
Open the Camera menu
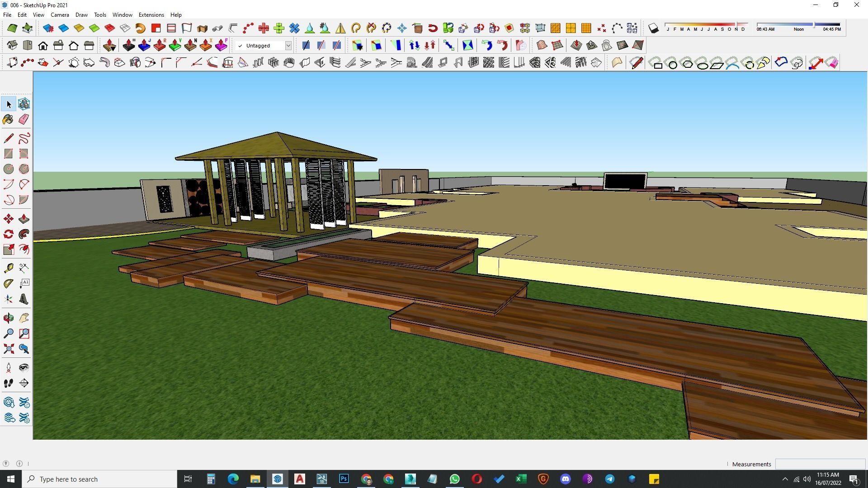(60, 15)
